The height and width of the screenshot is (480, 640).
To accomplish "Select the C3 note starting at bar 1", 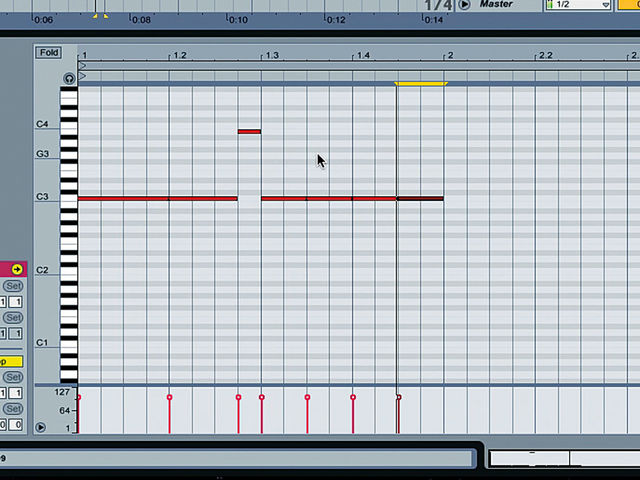I will pyautogui.click(x=123, y=199).
